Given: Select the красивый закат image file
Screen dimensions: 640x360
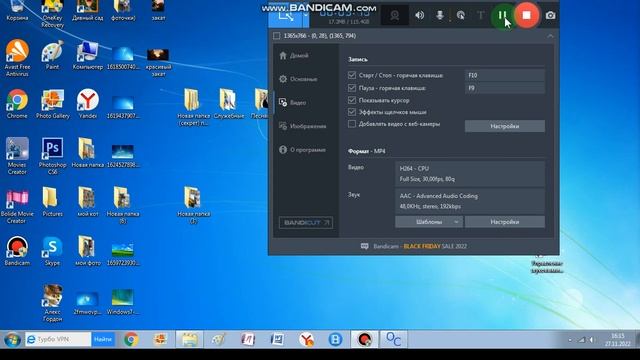Looking at the screenshot, I should pos(158,62).
